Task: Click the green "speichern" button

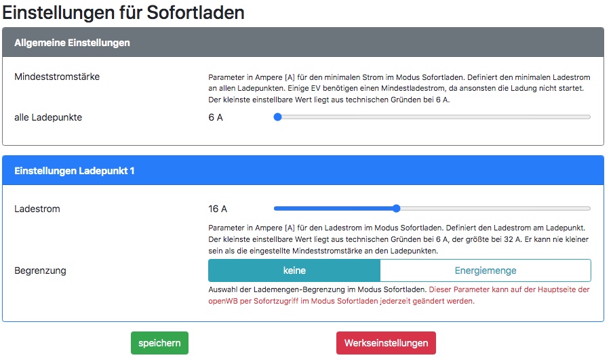Action: pos(159,343)
